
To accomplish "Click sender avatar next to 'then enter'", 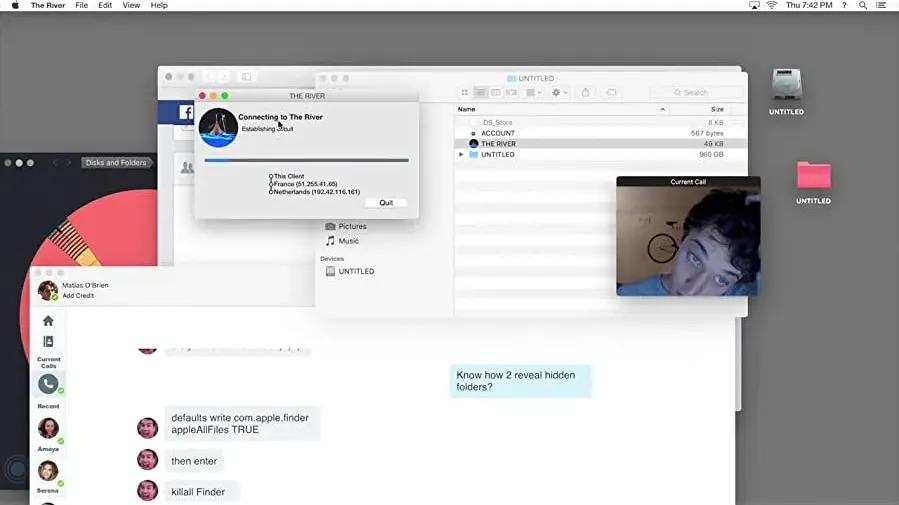I will 147,460.
